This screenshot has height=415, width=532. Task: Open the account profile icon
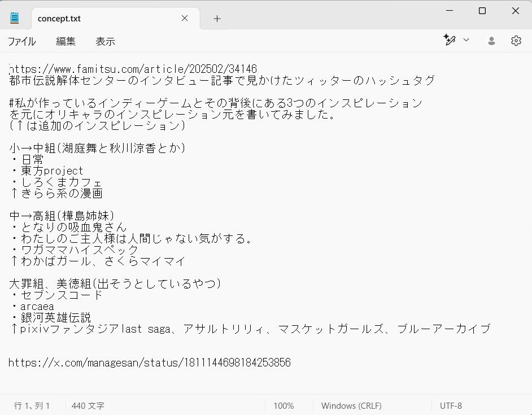pos(491,41)
